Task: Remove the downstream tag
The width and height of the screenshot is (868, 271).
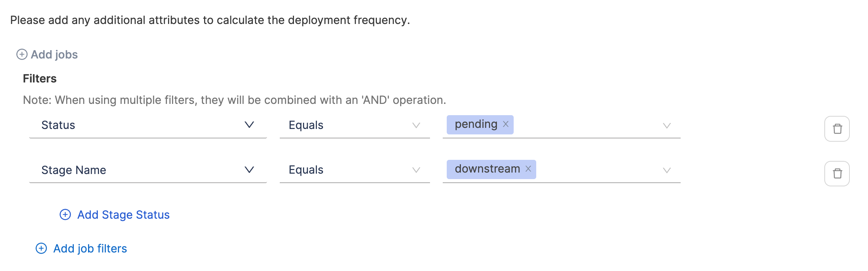Action: pos(528,169)
